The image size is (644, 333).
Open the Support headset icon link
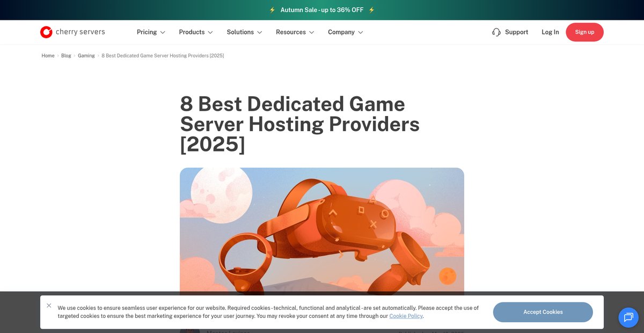[510, 32]
